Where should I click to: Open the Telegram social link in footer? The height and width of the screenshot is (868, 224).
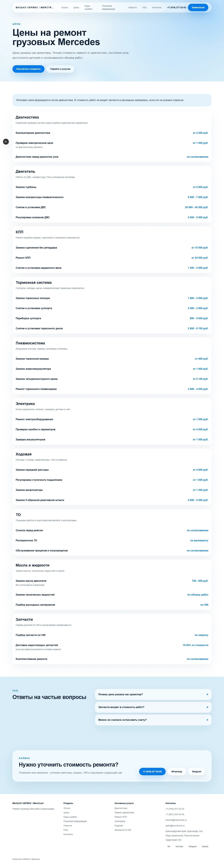click(192, 846)
